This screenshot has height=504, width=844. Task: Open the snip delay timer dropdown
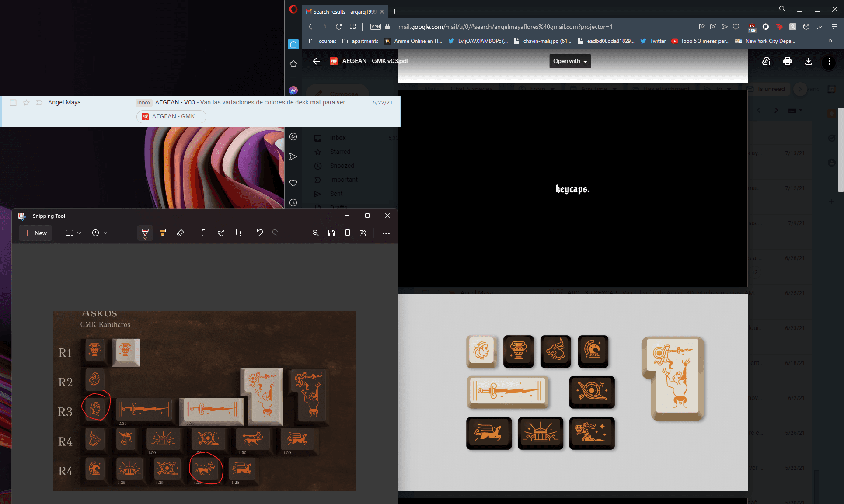pyautogui.click(x=100, y=233)
